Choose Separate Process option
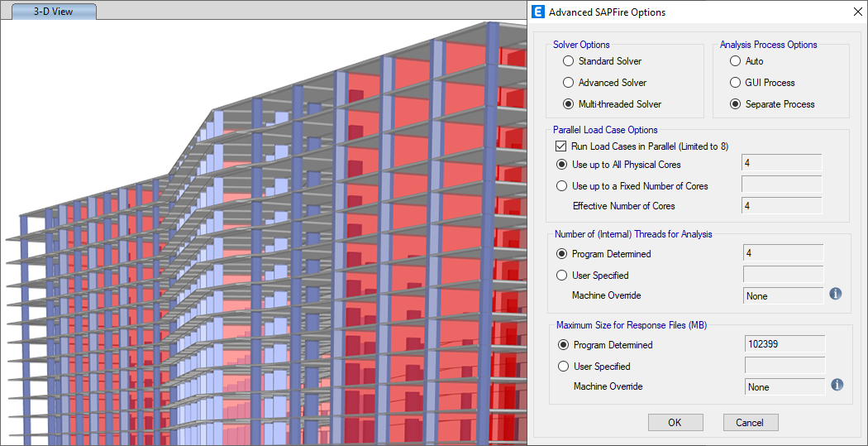This screenshot has height=446, width=868. pyautogui.click(x=772, y=103)
